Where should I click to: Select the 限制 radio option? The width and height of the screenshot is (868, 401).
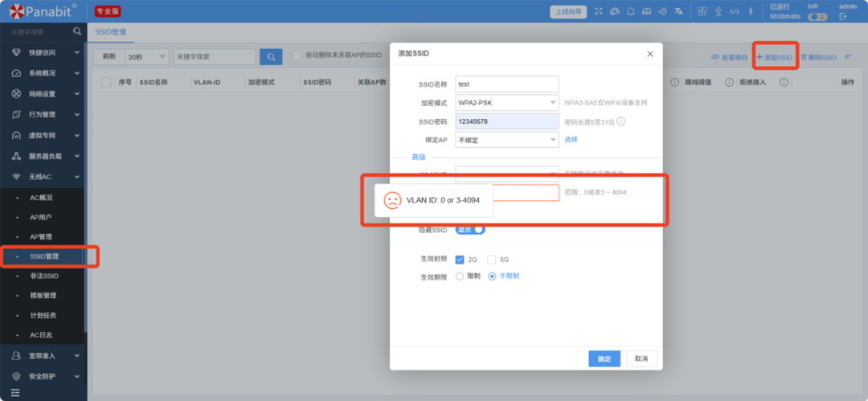(x=460, y=276)
